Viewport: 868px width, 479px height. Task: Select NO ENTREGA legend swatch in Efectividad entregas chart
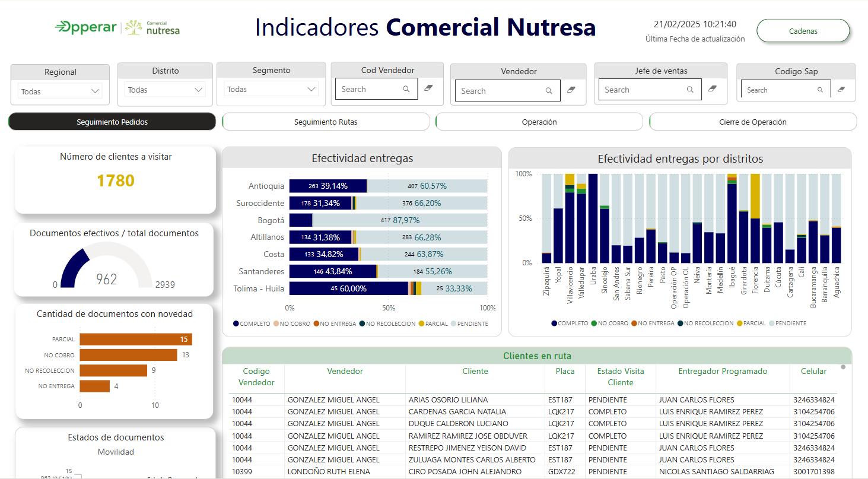[317, 323]
